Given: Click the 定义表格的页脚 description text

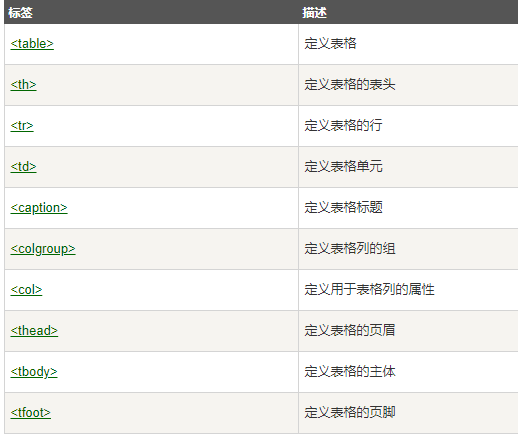Looking at the screenshot, I should point(350,413).
